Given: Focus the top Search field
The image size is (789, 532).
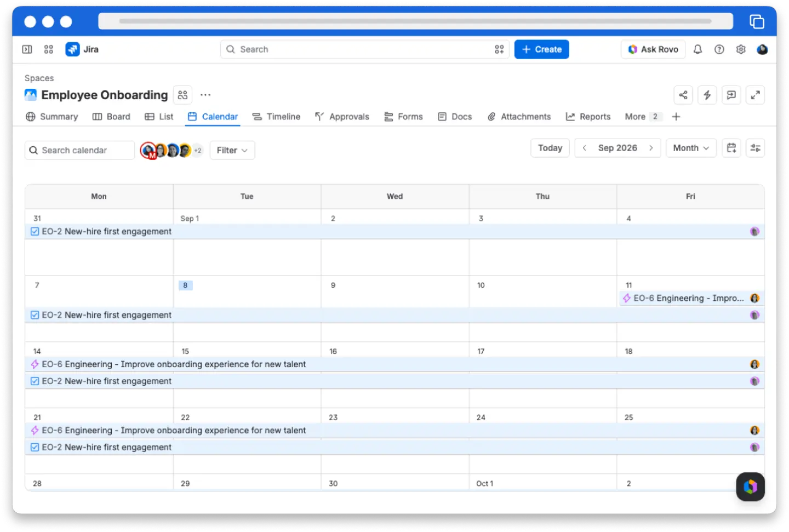Looking at the screenshot, I should [365, 49].
